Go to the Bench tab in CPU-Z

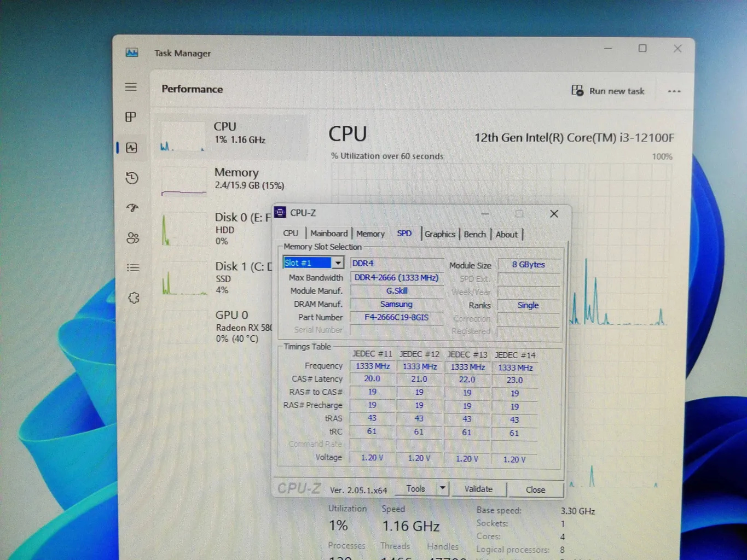[x=474, y=234]
